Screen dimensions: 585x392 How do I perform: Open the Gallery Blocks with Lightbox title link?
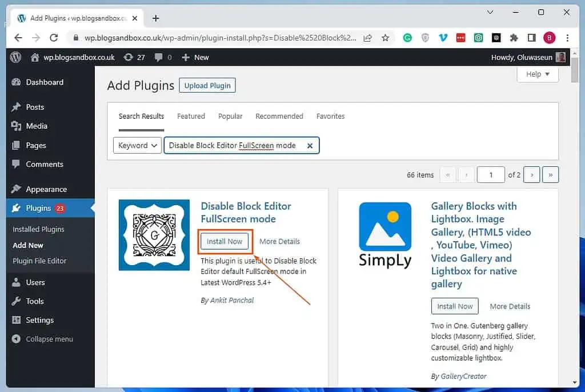point(480,245)
